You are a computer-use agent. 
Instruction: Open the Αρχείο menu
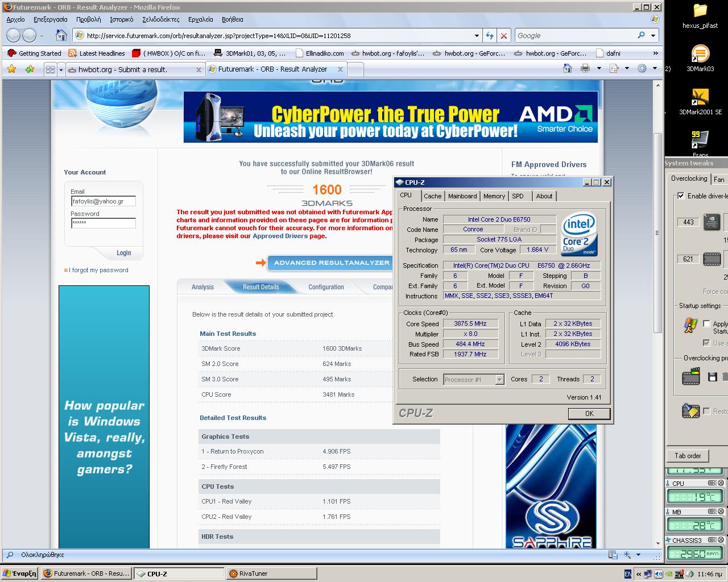(x=15, y=19)
